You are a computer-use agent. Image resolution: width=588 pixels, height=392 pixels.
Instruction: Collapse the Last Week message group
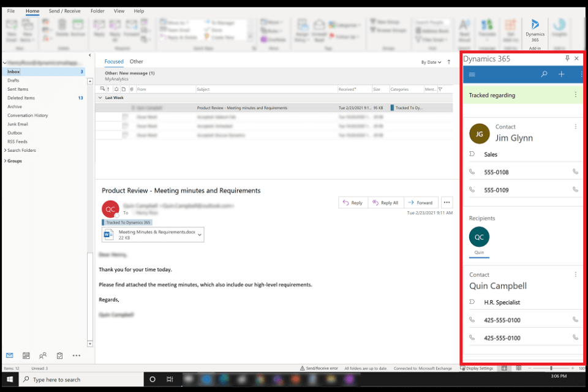[100, 97]
